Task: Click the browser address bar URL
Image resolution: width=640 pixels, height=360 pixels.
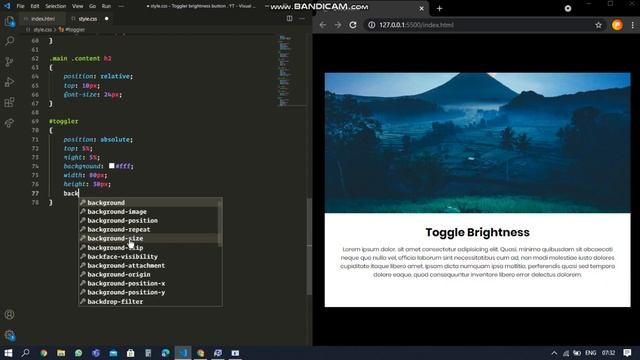Action: click(x=416, y=25)
